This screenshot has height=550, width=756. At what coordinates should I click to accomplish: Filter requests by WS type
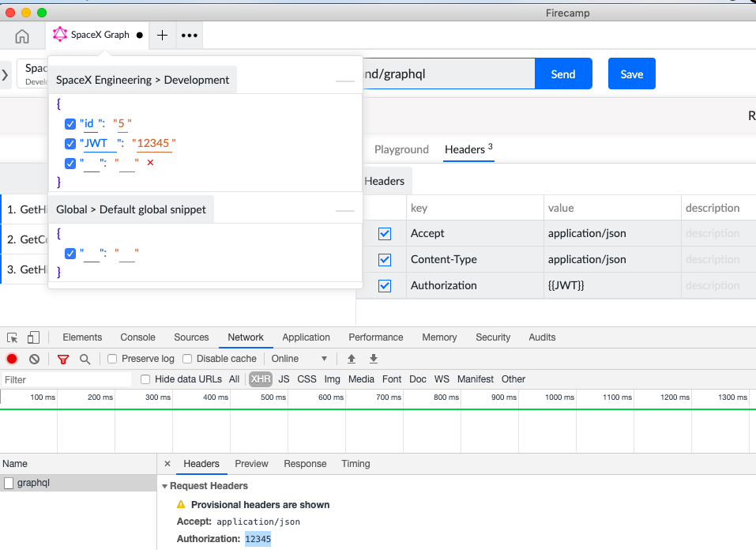pyautogui.click(x=442, y=379)
